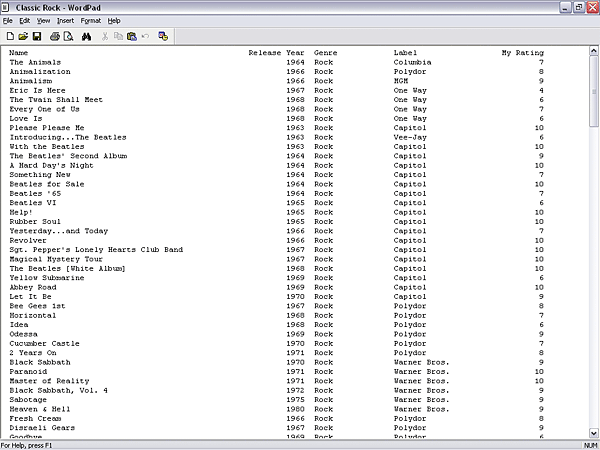Click the NUM indicator in status bar

(x=591, y=446)
